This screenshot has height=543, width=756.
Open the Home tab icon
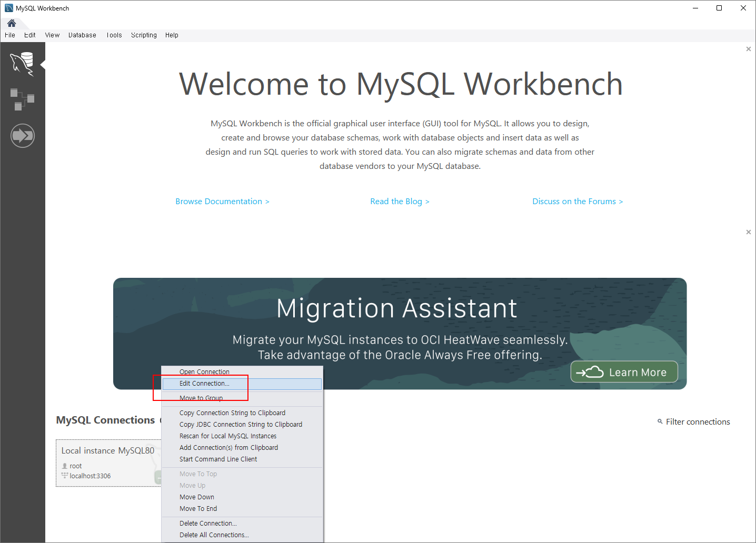click(x=12, y=23)
